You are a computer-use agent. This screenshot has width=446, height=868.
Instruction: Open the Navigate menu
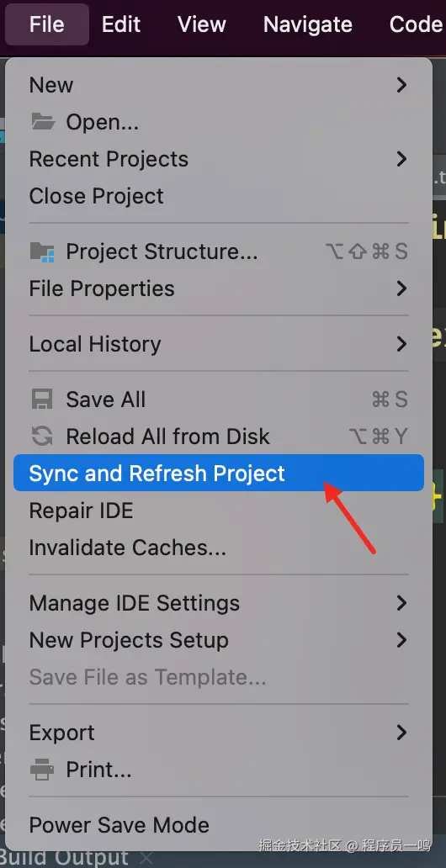[307, 24]
